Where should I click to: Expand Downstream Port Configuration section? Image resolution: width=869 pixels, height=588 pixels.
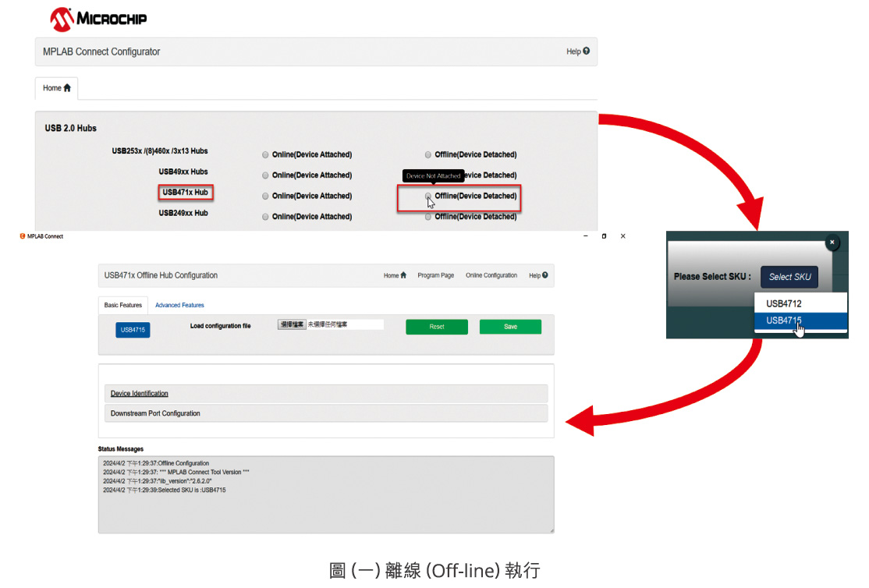coord(155,413)
